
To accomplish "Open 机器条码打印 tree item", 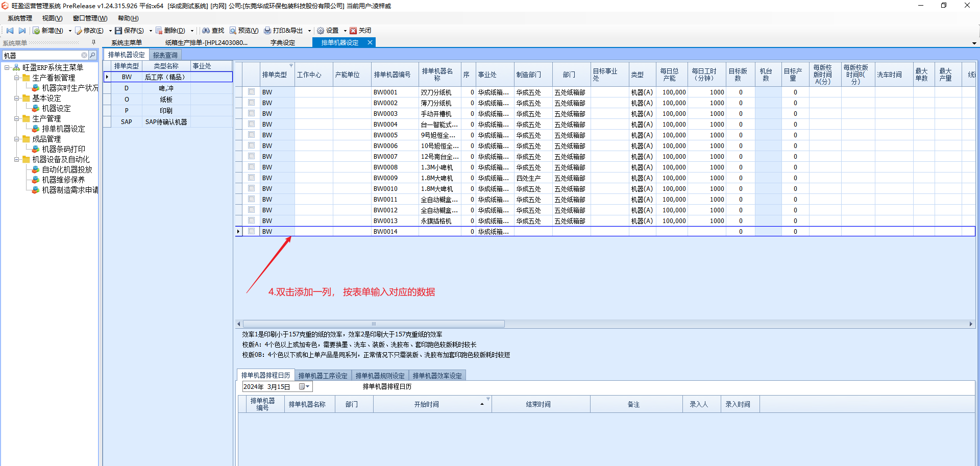I will (63, 149).
